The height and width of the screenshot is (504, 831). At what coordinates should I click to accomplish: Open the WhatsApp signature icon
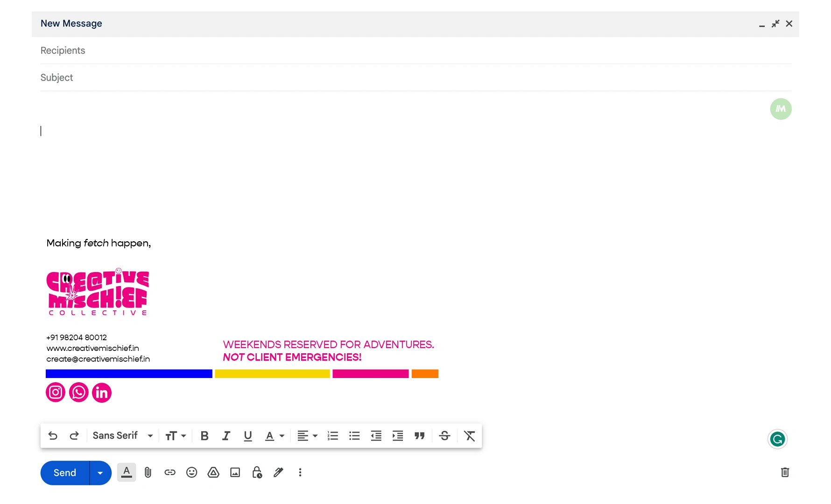tap(79, 392)
